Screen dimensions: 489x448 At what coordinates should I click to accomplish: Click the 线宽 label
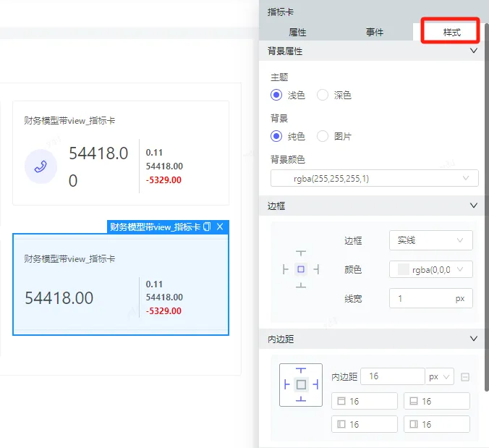pyautogui.click(x=353, y=299)
